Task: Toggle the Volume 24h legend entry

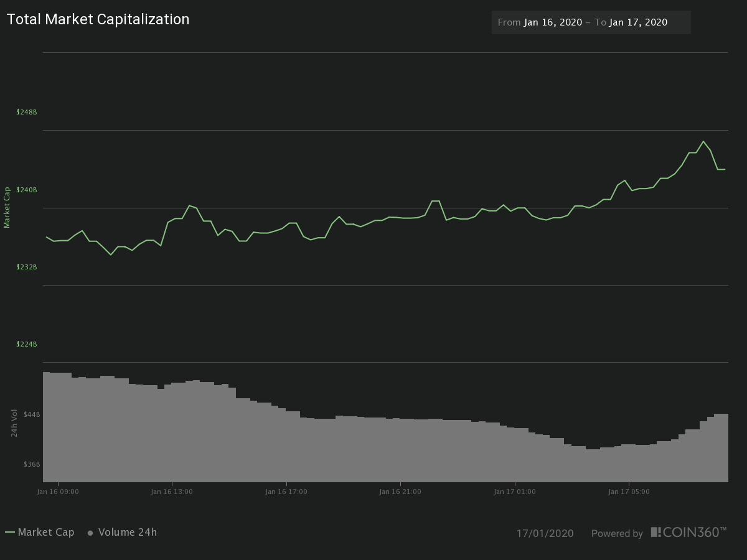Action: pos(129,532)
